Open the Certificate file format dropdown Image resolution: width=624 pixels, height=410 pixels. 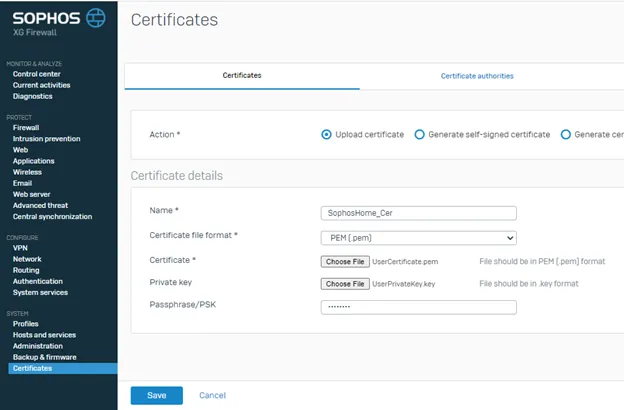tap(418, 238)
